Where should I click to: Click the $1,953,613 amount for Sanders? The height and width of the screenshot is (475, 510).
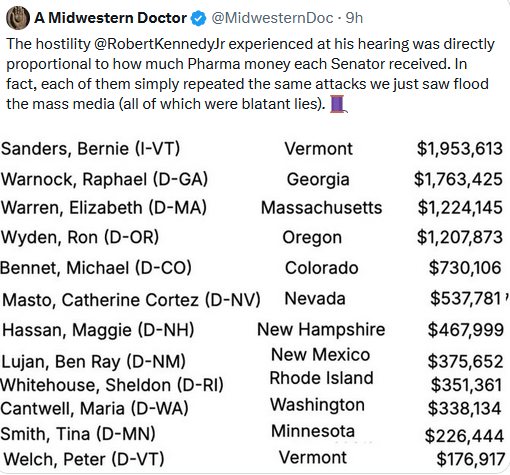(x=460, y=149)
